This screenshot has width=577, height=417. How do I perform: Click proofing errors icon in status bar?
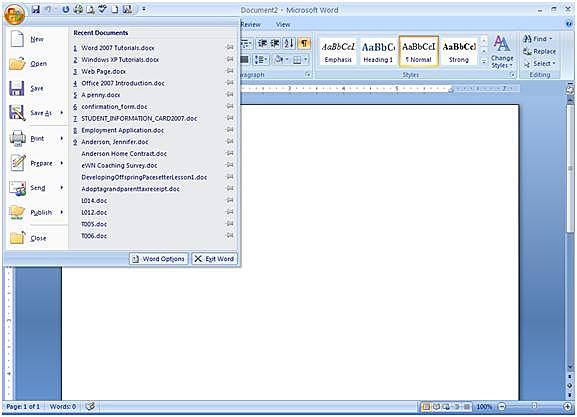point(90,406)
